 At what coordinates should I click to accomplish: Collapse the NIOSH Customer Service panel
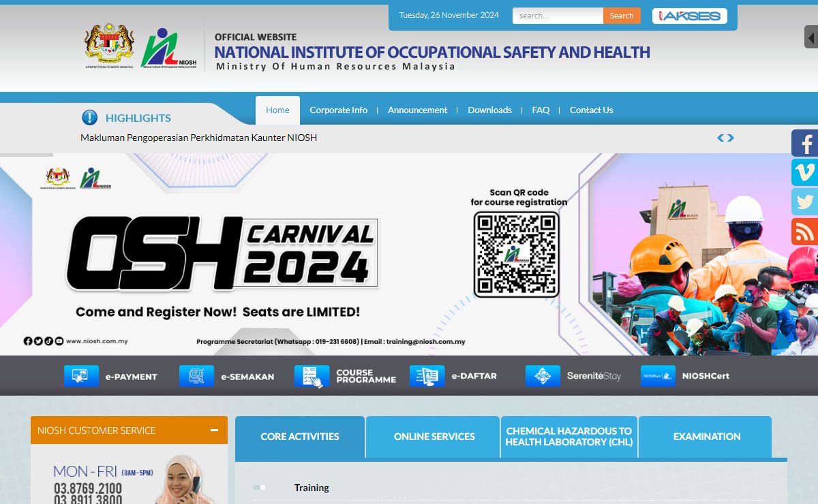(x=214, y=430)
